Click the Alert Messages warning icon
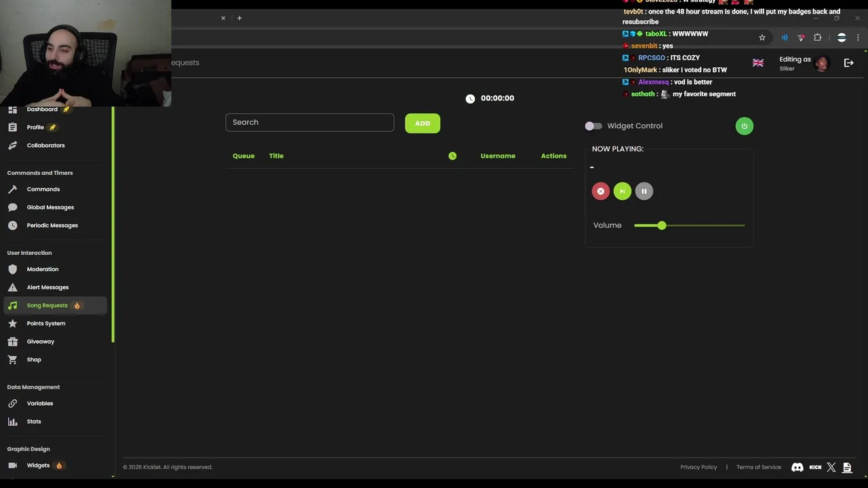Image resolution: width=868 pixels, height=488 pixels. point(12,287)
